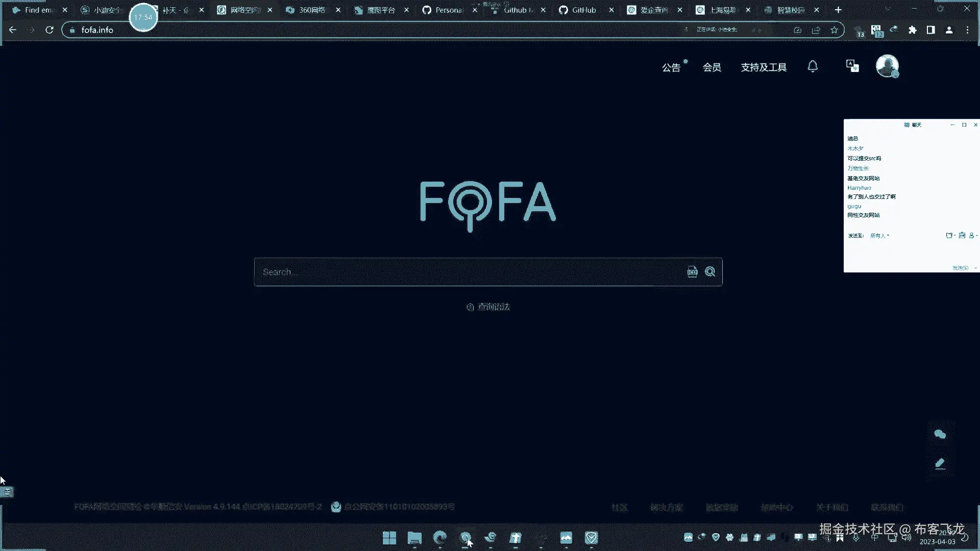Click the feedback pencil floating icon
980x551 pixels.
pyautogui.click(x=940, y=463)
